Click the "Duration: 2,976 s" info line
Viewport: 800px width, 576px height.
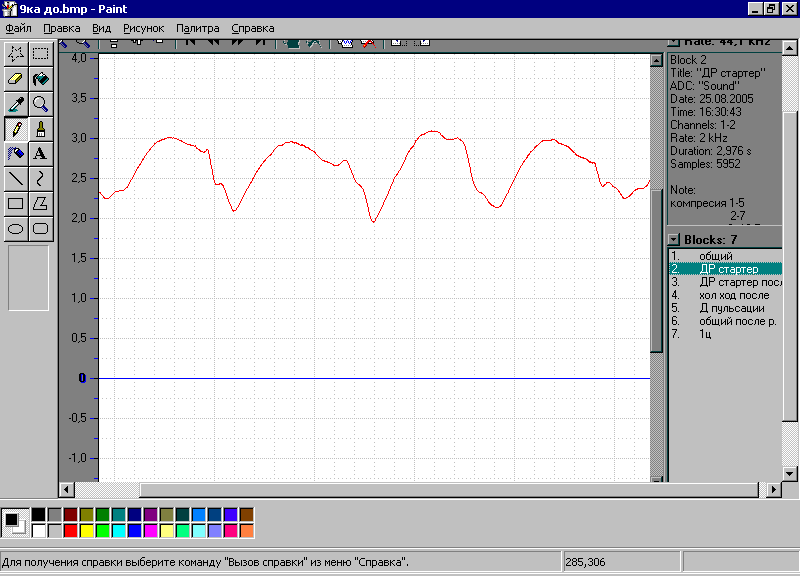(711, 151)
